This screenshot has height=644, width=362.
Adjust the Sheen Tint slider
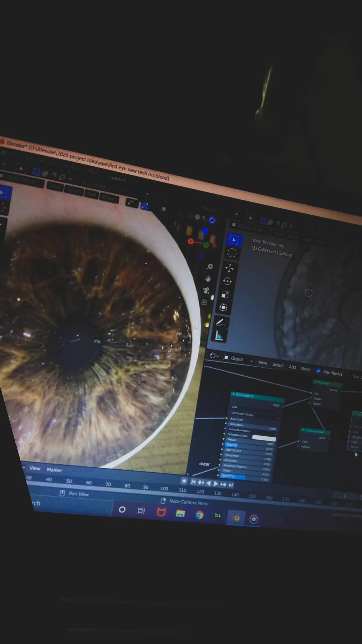(245, 478)
